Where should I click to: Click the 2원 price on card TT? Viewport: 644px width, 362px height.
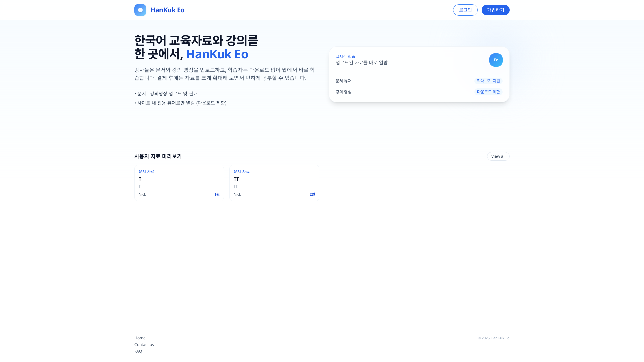(x=312, y=194)
